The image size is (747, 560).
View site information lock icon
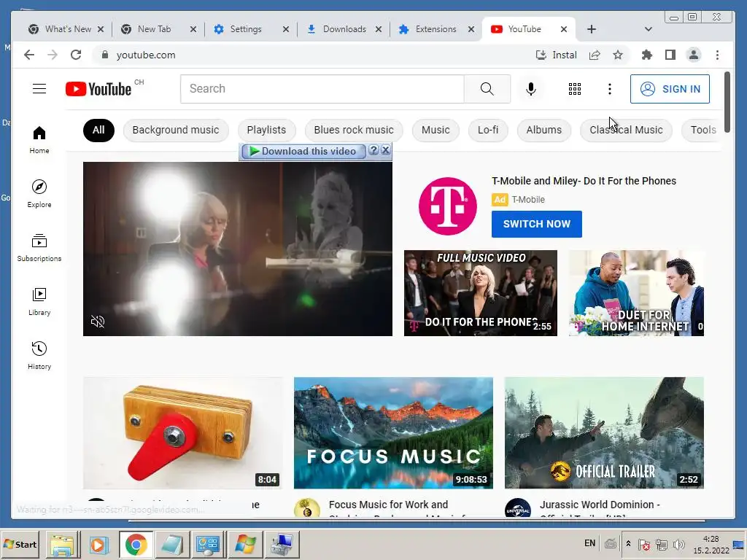[x=105, y=55]
